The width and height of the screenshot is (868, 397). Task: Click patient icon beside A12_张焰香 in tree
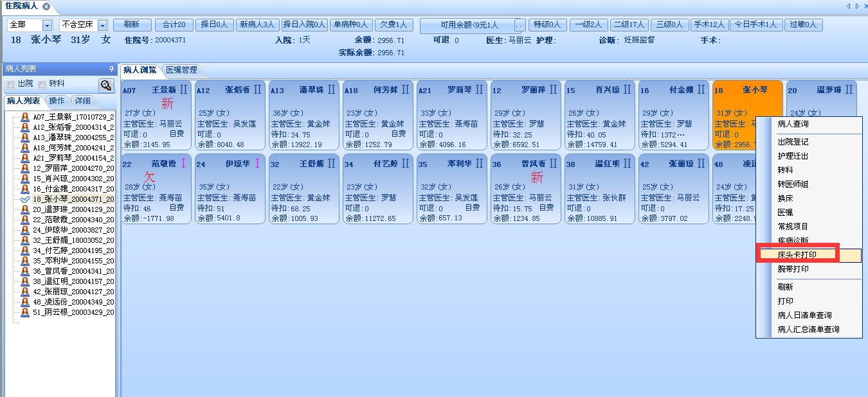point(25,127)
